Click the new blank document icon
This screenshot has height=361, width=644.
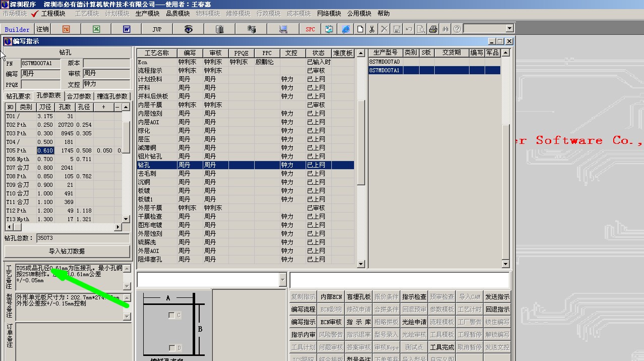(x=360, y=29)
